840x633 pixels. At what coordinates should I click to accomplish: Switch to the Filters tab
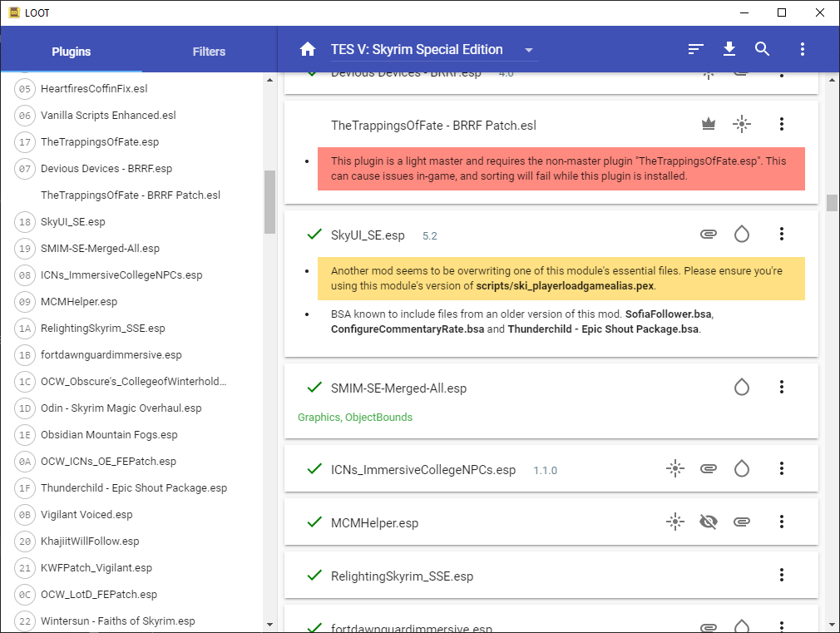pos(209,52)
